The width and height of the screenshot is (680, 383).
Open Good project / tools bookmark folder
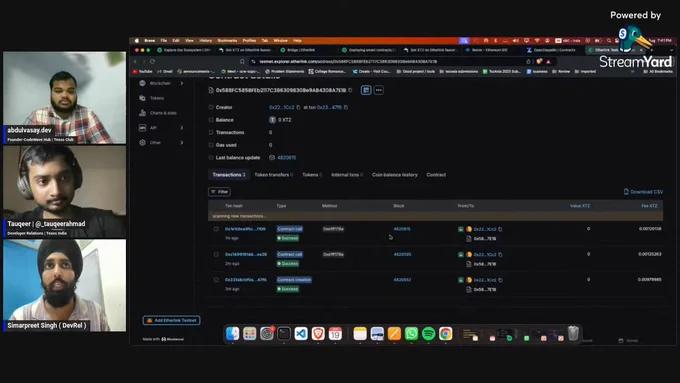click(415, 72)
